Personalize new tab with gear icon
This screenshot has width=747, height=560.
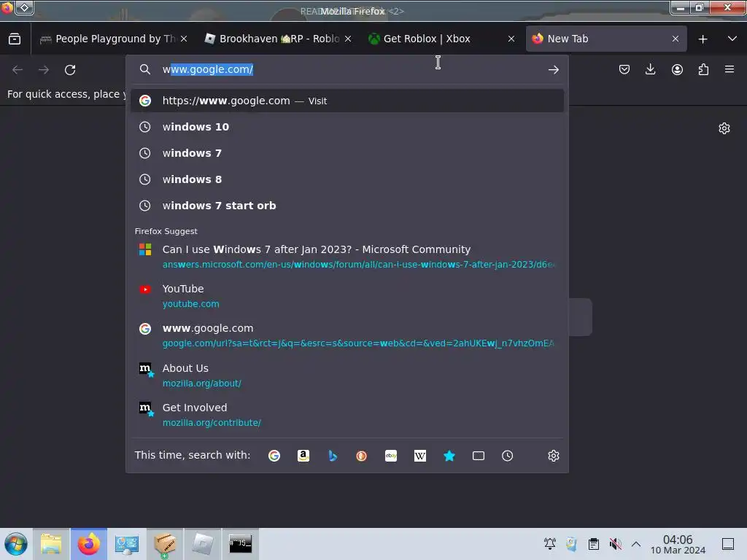(x=724, y=128)
